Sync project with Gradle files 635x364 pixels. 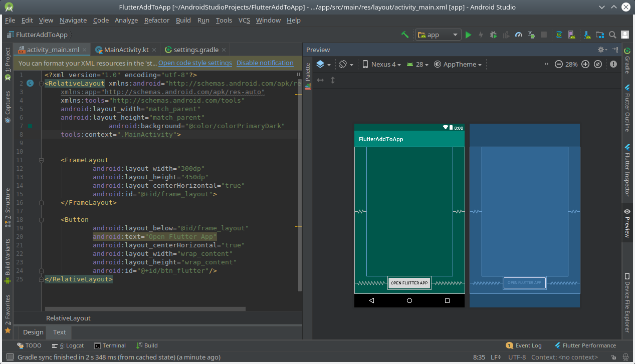tap(559, 35)
